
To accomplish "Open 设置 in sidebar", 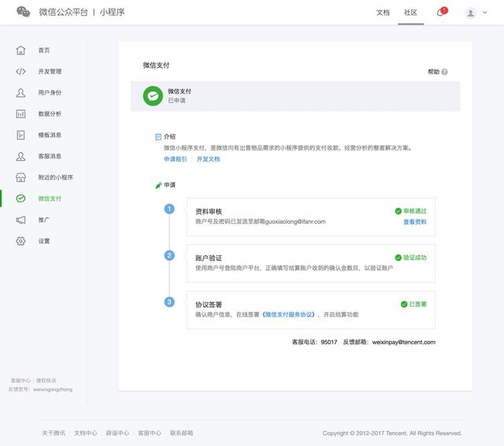I will pos(44,241).
